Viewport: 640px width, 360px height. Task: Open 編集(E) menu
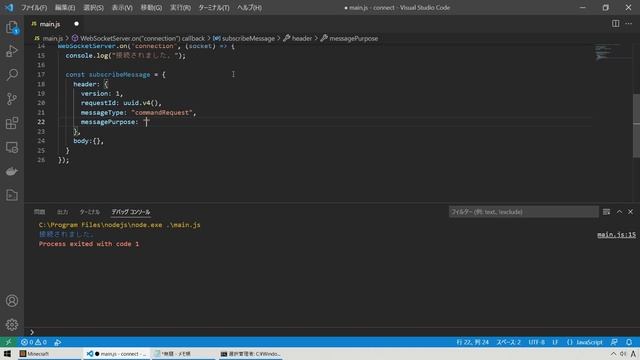[x=65, y=8]
